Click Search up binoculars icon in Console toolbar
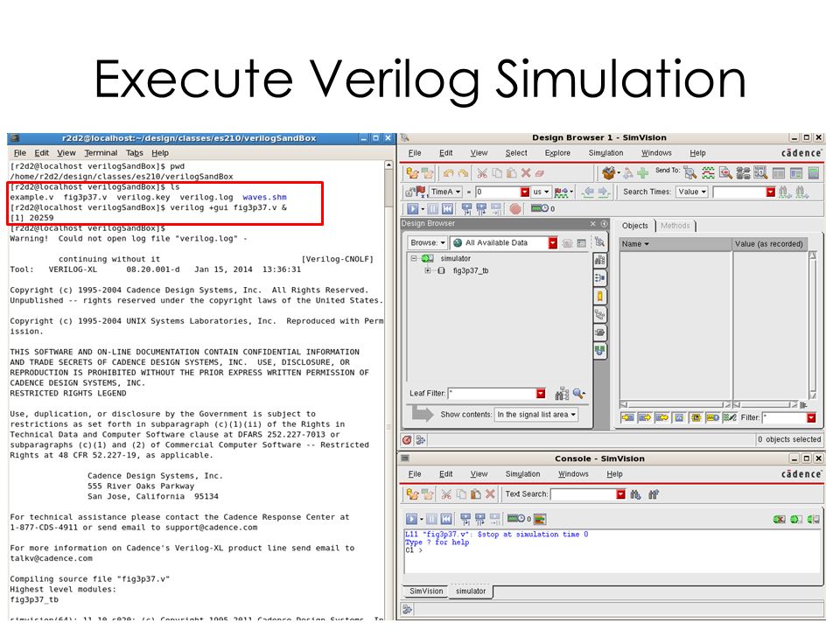This screenshot has height=630, width=840. coord(653,493)
